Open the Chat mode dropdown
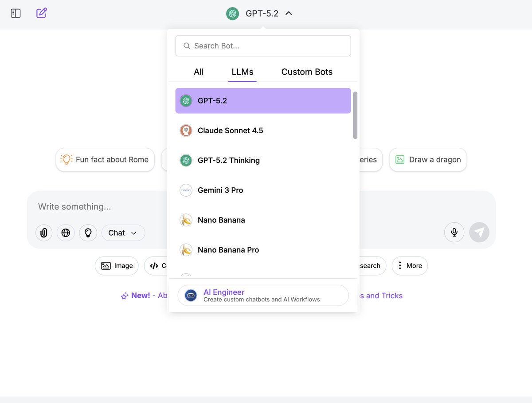Screen dimensions: 532x403 tap(123, 233)
